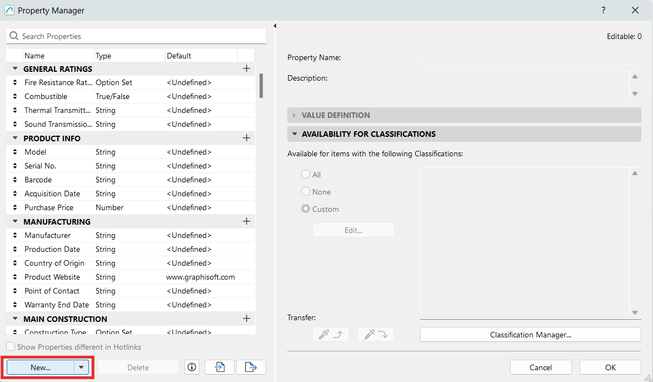Click the Edit... button
Viewport: 653px width, 382px height.
tap(353, 230)
